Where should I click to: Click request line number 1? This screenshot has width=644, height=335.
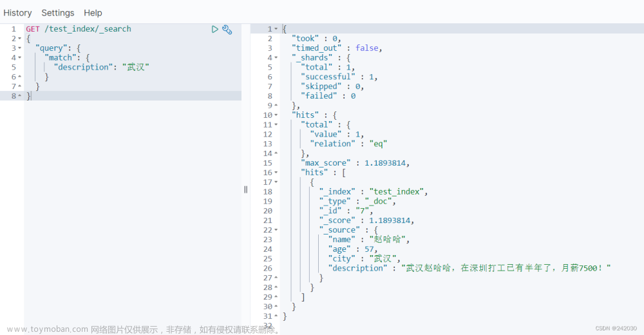pos(14,29)
